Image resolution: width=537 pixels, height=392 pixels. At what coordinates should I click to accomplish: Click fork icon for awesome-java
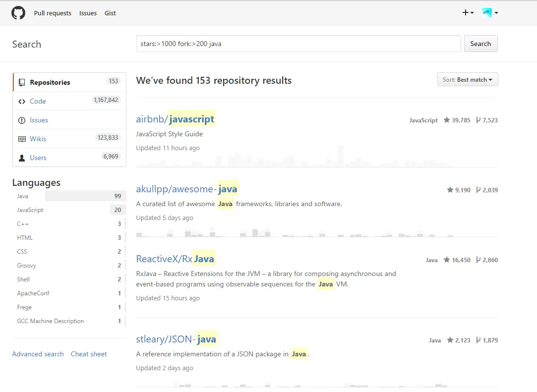click(x=478, y=190)
